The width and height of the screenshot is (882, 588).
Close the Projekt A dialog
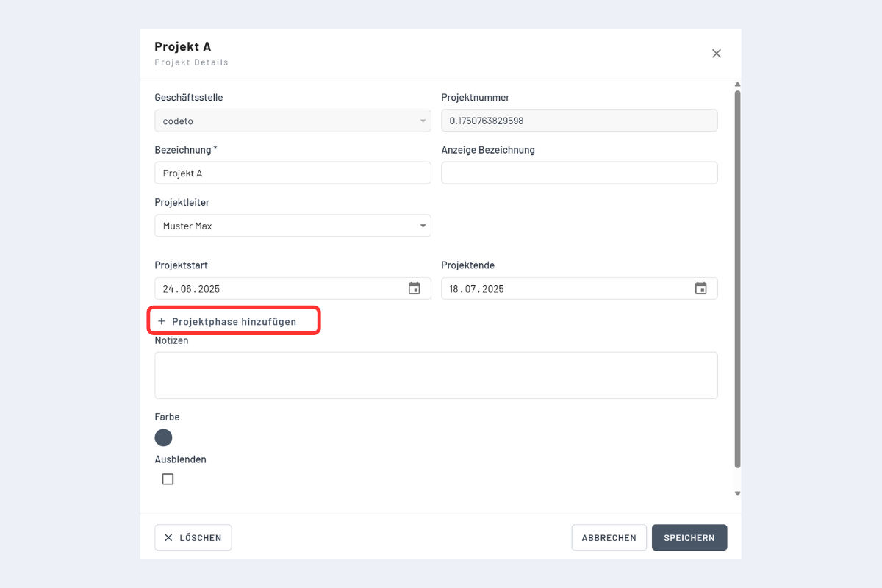(x=717, y=54)
